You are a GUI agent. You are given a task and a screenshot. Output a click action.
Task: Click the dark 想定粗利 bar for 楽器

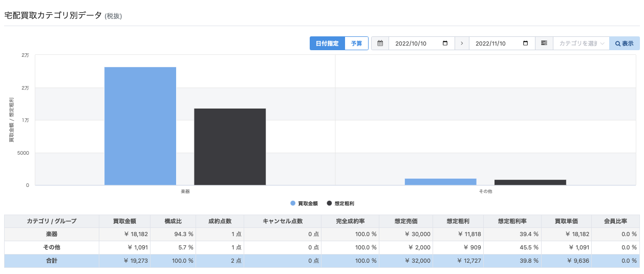click(230, 146)
